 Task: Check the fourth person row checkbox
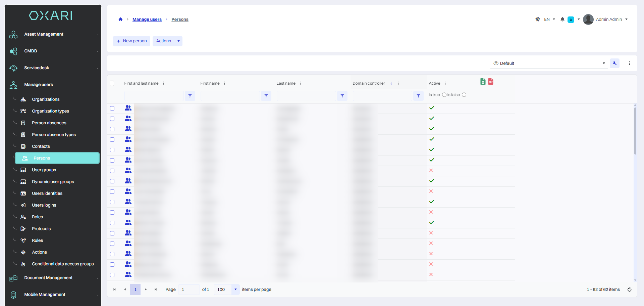(112, 139)
